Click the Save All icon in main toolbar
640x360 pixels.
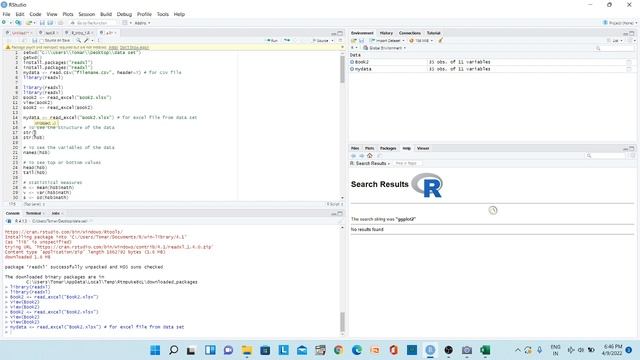[x=50, y=23]
